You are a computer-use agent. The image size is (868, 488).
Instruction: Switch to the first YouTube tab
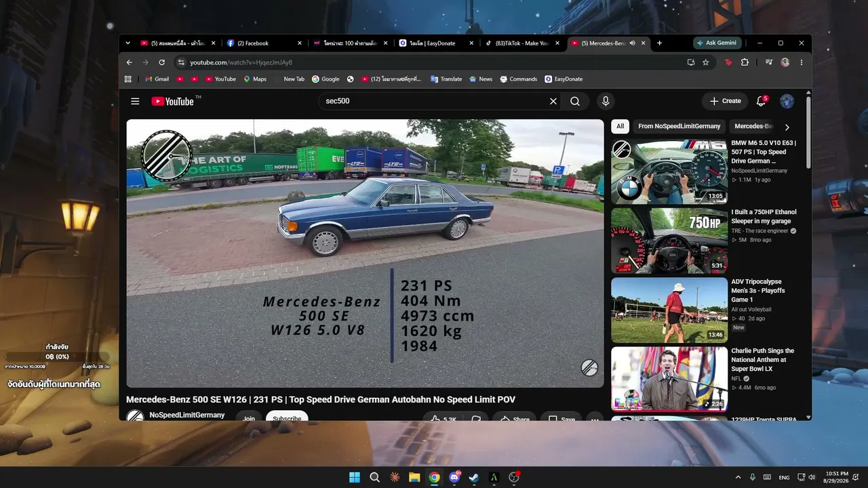(x=178, y=43)
